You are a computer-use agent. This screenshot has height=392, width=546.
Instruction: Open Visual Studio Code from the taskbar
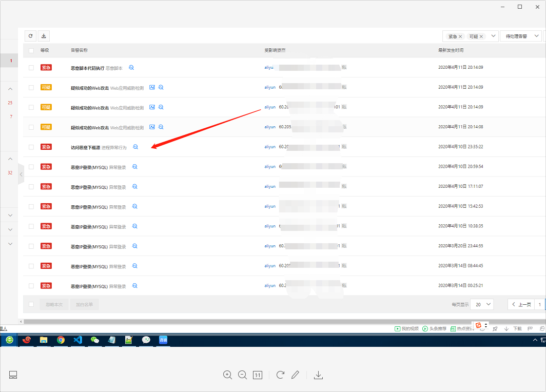point(77,340)
